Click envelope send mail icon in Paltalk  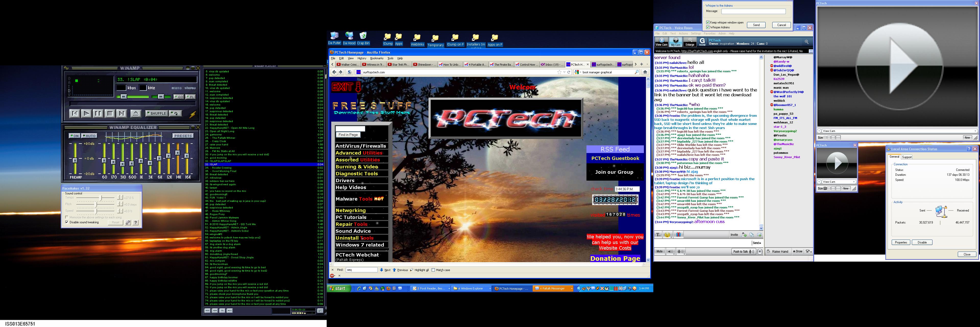[759, 235]
